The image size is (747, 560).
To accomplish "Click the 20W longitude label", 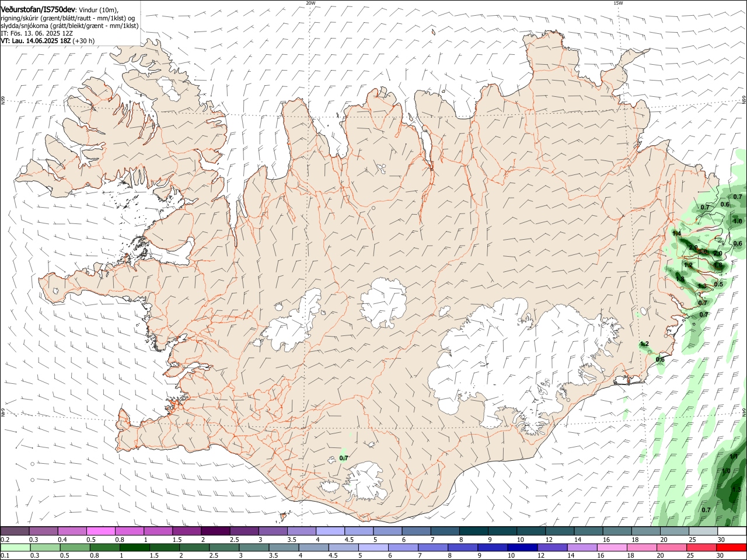I will [x=310, y=3].
